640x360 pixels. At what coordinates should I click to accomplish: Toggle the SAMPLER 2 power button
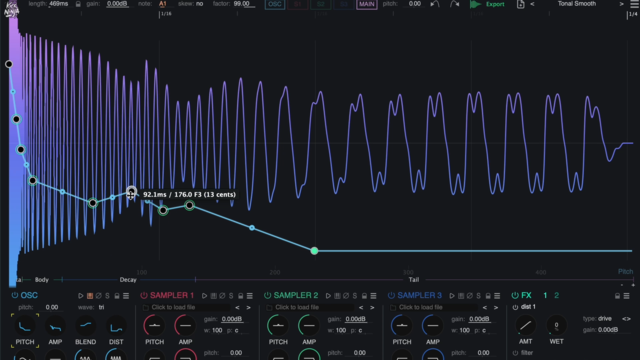(267, 295)
